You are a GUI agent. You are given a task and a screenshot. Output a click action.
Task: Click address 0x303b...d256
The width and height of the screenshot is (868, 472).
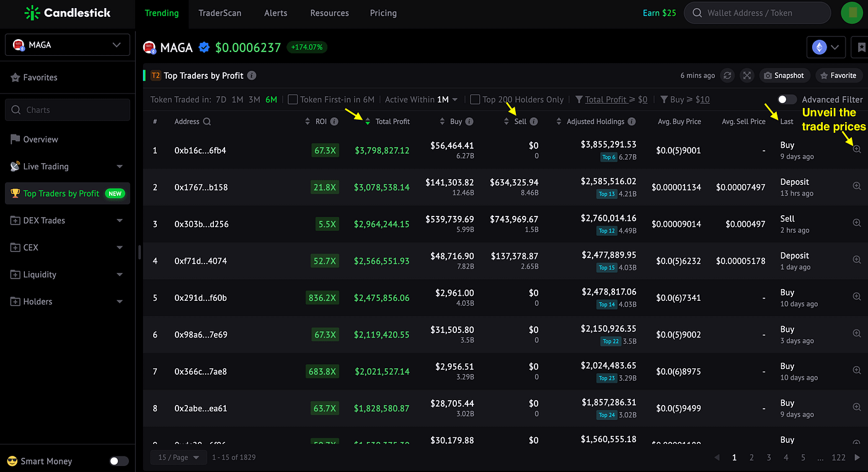tap(201, 224)
